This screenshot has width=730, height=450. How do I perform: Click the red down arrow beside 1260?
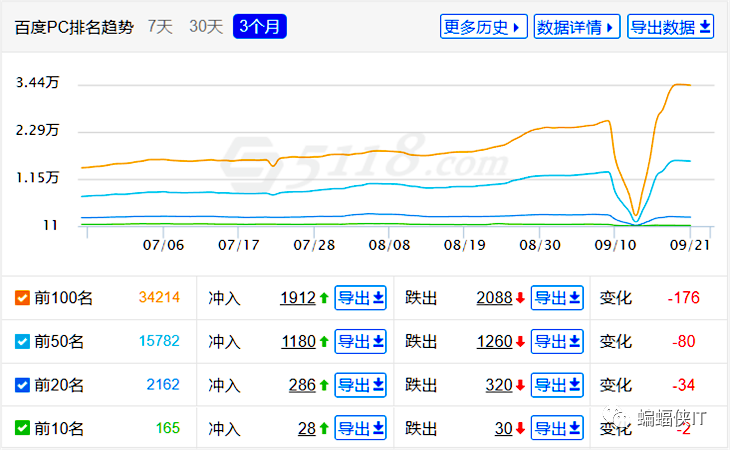[x=520, y=342]
